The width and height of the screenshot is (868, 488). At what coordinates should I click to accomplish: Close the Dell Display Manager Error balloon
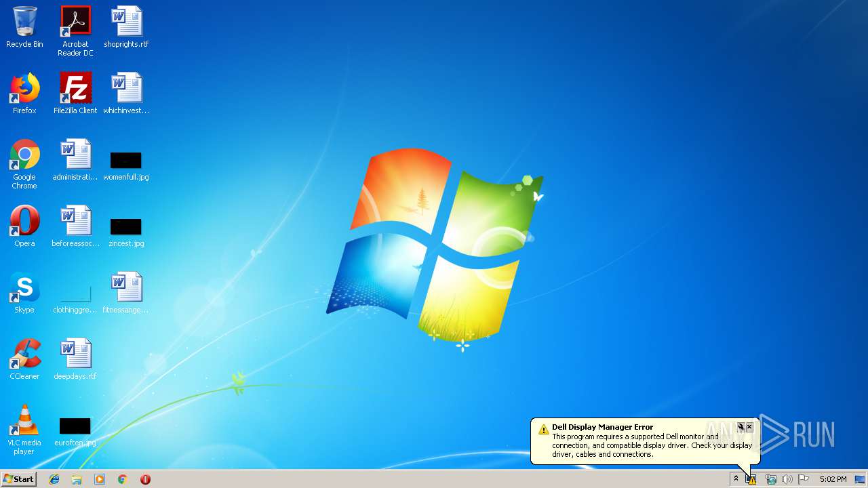tap(749, 427)
